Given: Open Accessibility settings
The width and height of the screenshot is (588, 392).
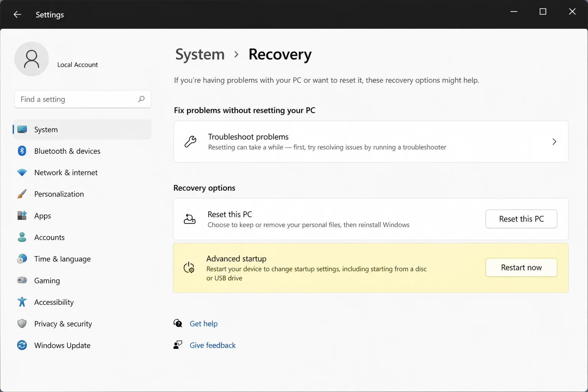Looking at the screenshot, I should click(82, 302).
